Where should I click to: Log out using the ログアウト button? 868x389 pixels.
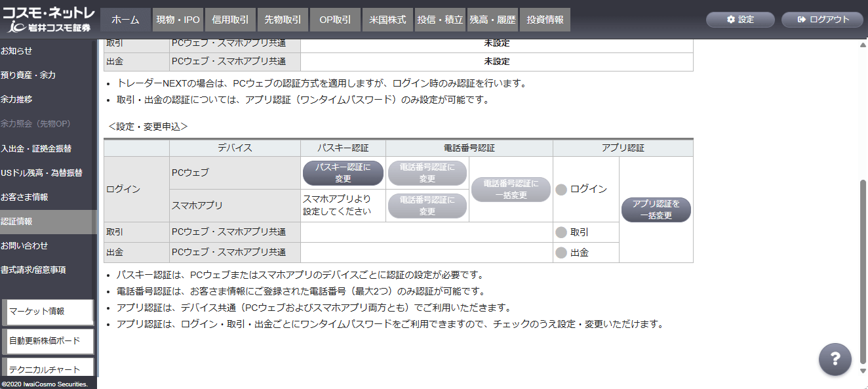tap(823, 20)
